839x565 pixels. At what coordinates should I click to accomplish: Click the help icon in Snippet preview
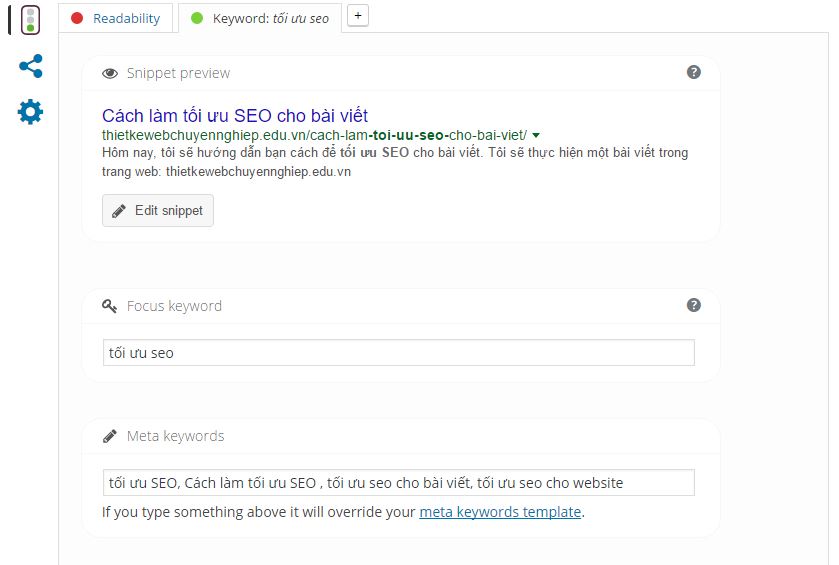click(x=694, y=72)
